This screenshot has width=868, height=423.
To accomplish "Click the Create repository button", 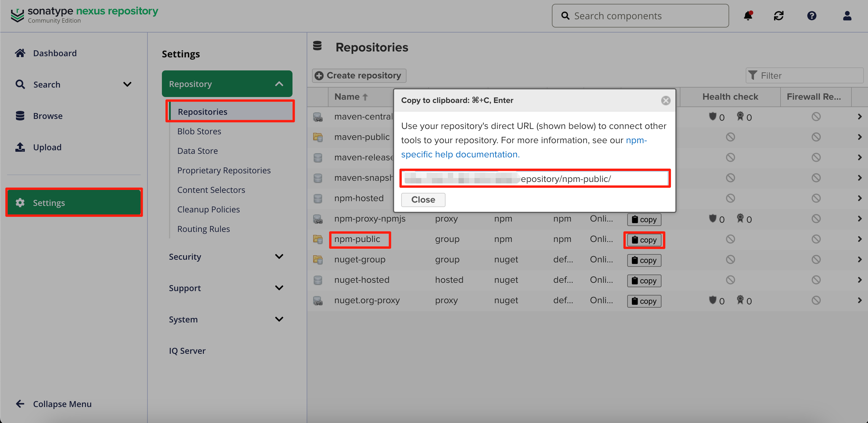I will point(359,75).
